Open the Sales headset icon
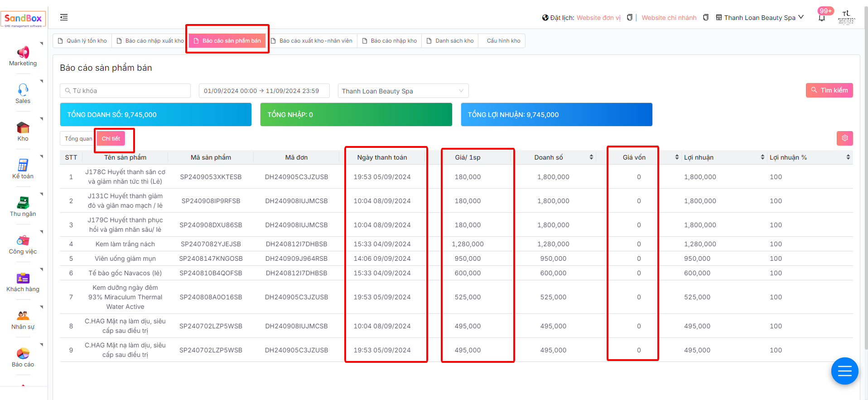This screenshot has height=400, width=868. [23, 89]
